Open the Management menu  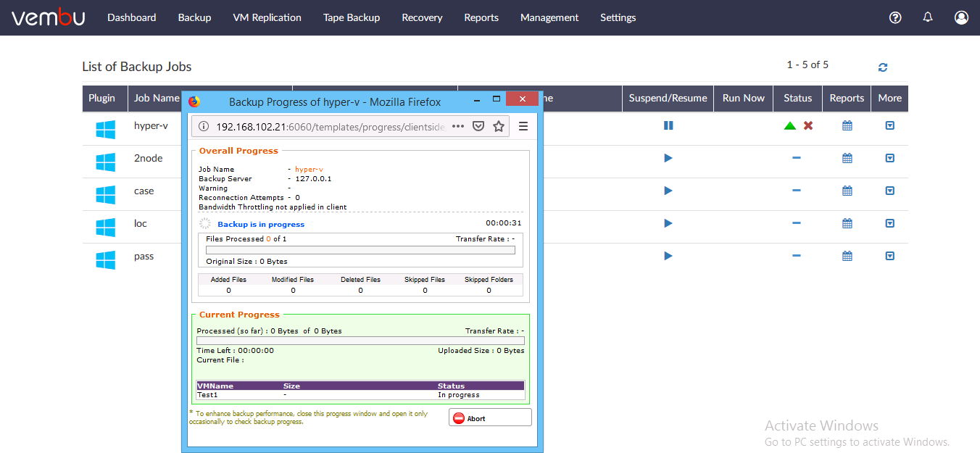pos(549,17)
